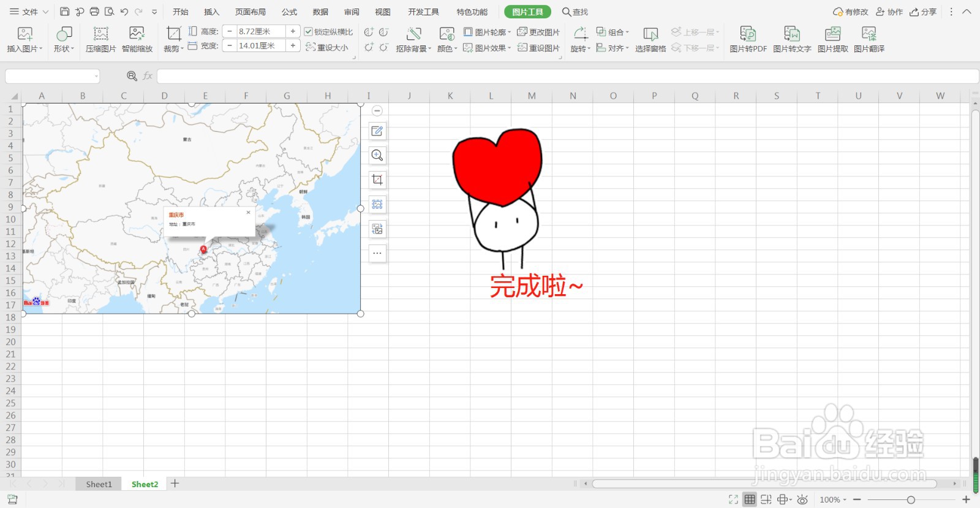Select page break preview in status bar

[x=766, y=499]
